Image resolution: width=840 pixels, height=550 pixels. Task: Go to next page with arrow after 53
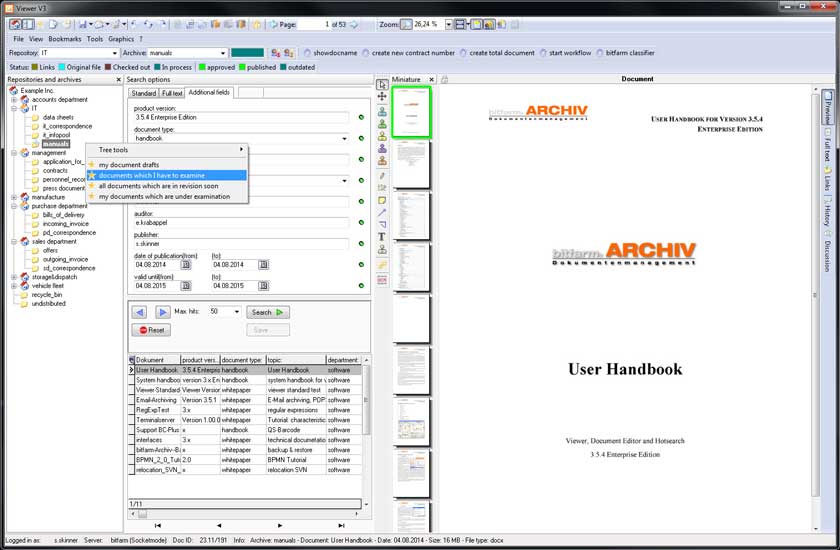coord(354,24)
